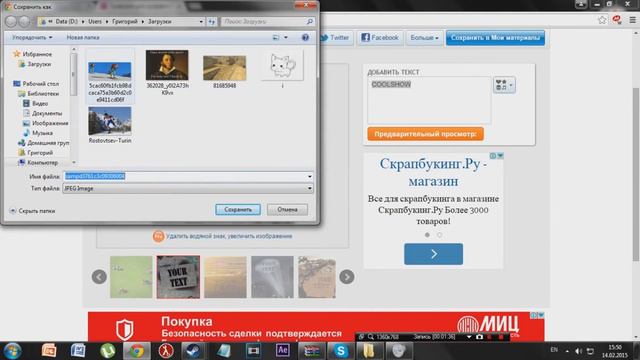The width and height of the screenshot is (640, 360).
Task: Click Предварительный просмотр button
Action: (425, 134)
